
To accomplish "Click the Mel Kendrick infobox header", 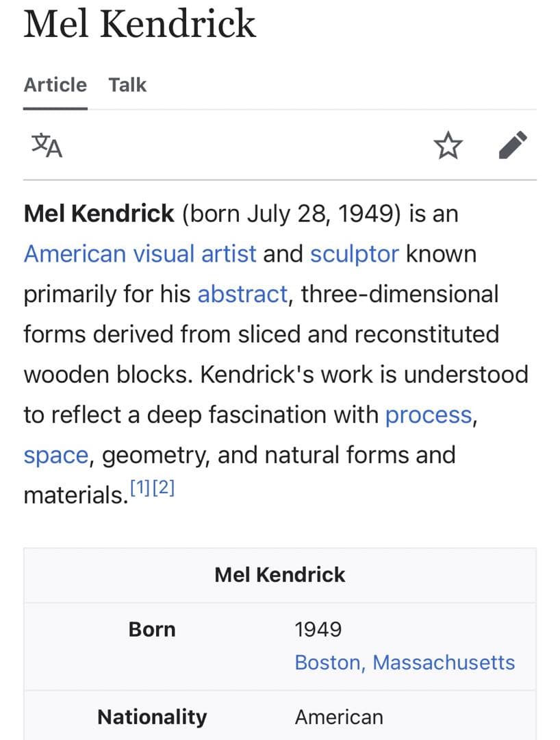I will pyautogui.click(x=280, y=574).
